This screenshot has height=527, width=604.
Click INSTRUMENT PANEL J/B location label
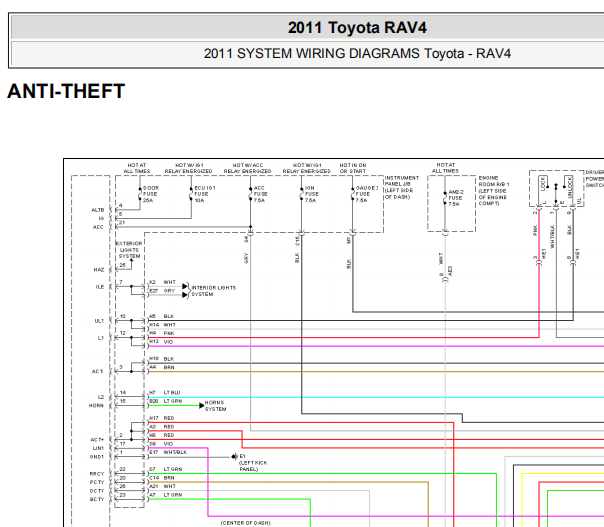coord(401,187)
